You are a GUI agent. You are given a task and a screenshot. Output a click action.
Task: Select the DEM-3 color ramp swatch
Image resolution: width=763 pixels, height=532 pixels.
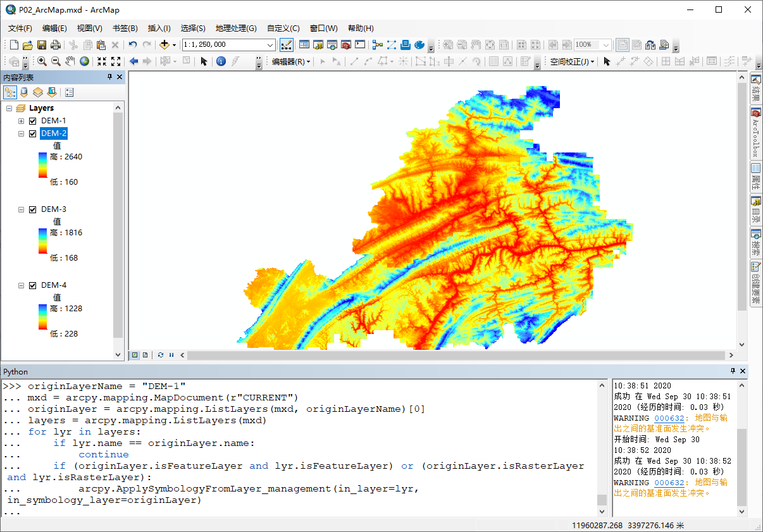43,241
